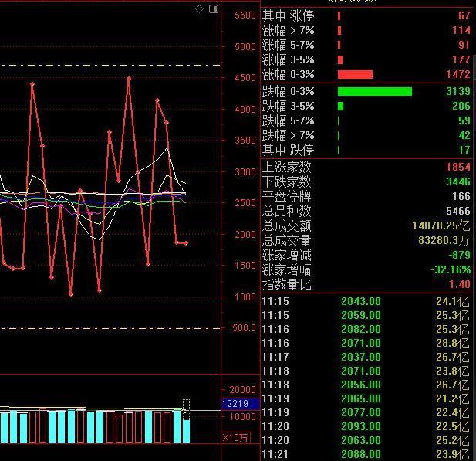Click the 涨幅 0-3% count 1472
The width and height of the screenshot is (476, 461).
click(458, 74)
